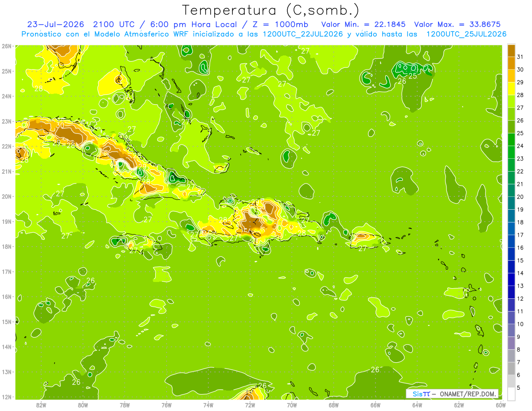Select the pressure level "Z = 1000mb"
The height and width of the screenshot is (411, 532).
pyautogui.click(x=280, y=24)
